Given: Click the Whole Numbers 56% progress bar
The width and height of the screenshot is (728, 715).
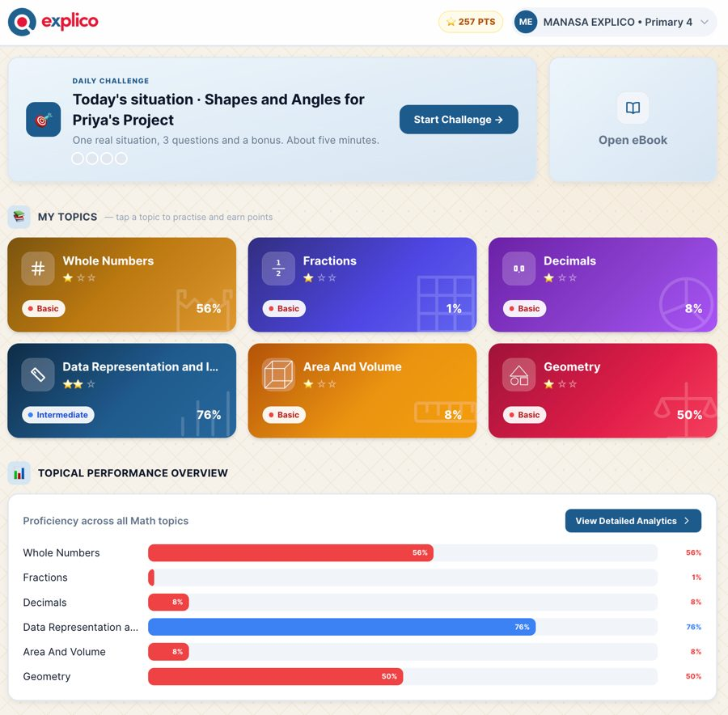Looking at the screenshot, I should (290, 552).
